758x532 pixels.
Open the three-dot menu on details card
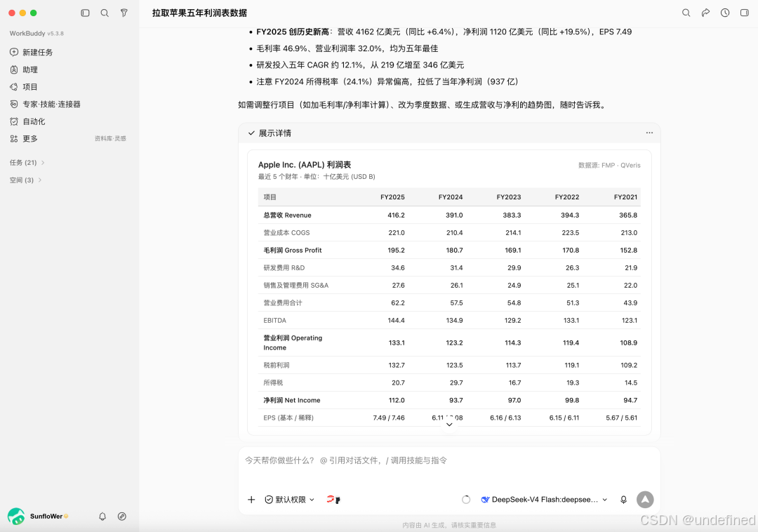(649, 133)
